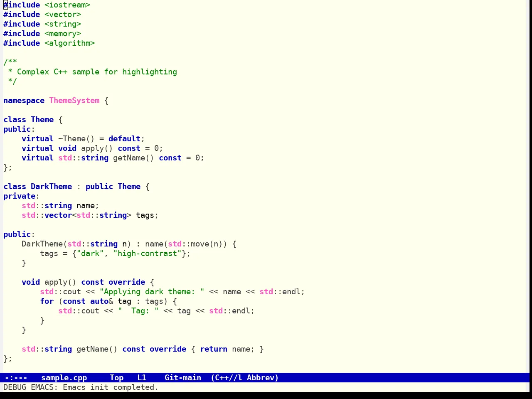Click the 'auto' keyword in the for loop
532x399 pixels.
click(x=99, y=301)
